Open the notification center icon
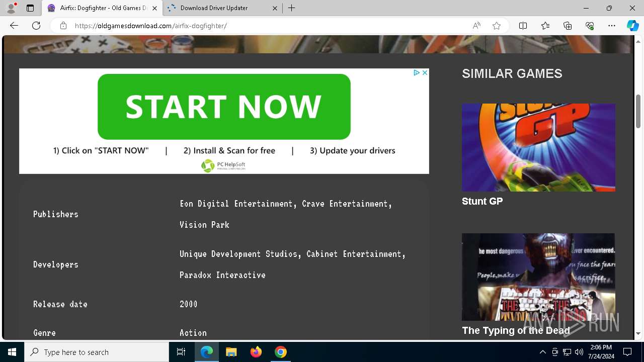 tap(627, 352)
